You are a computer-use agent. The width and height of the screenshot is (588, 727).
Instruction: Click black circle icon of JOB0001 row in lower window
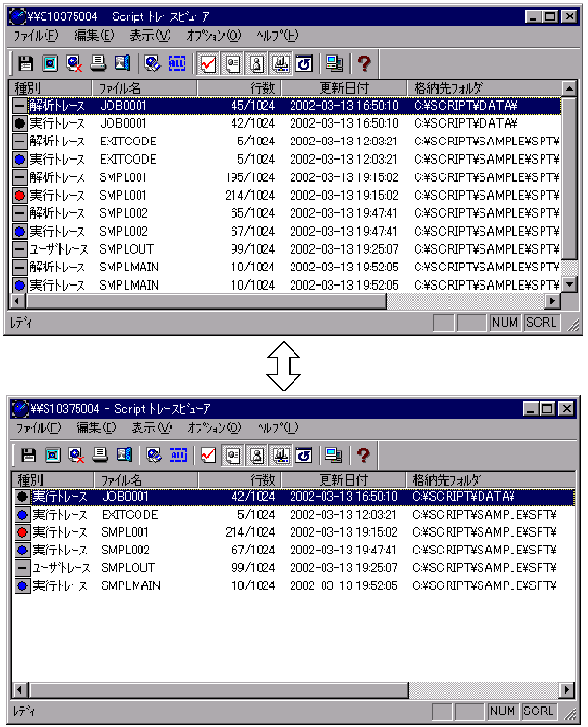click(22, 496)
